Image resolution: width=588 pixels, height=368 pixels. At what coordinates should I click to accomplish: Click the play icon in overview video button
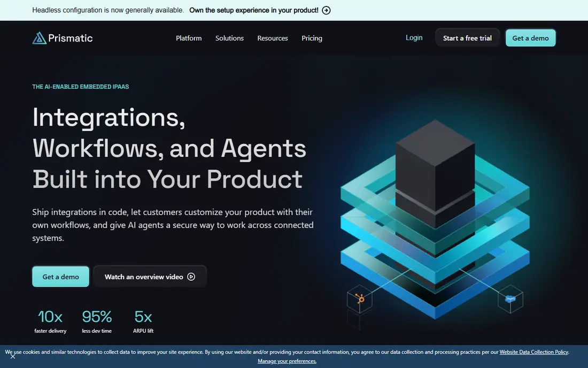pyautogui.click(x=191, y=277)
